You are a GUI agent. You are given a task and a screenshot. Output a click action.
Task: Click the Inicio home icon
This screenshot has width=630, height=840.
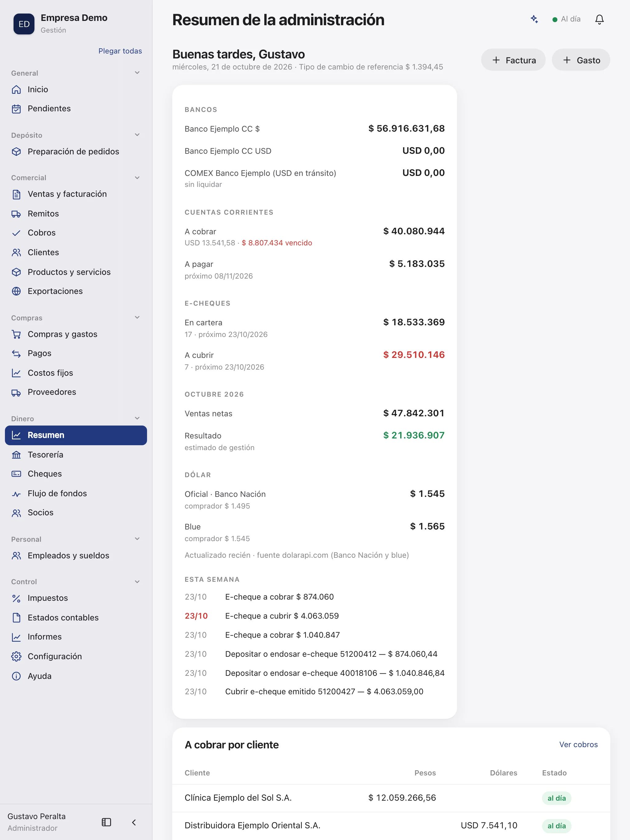[16, 89]
